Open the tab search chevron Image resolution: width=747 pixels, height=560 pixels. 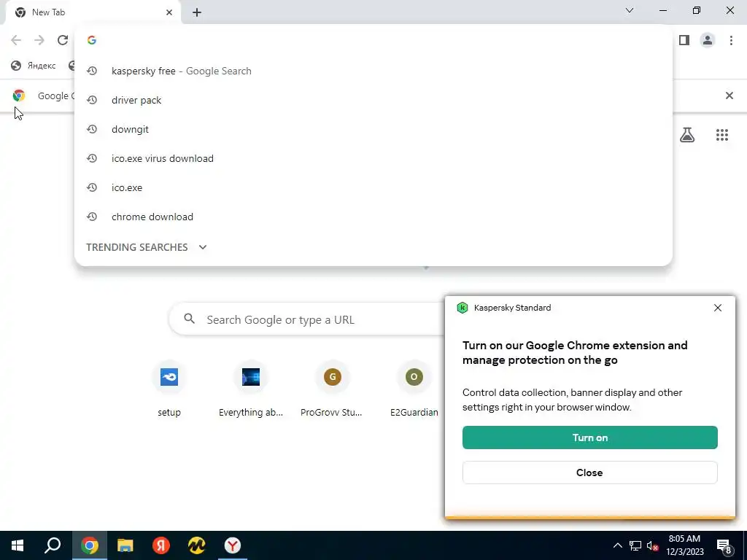point(630,10)
